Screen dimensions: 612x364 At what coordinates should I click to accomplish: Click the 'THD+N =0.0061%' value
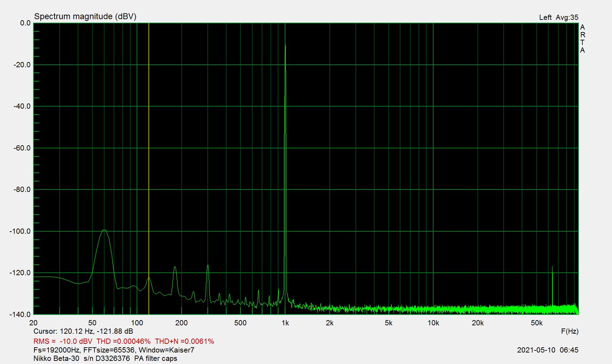(184, 341)
